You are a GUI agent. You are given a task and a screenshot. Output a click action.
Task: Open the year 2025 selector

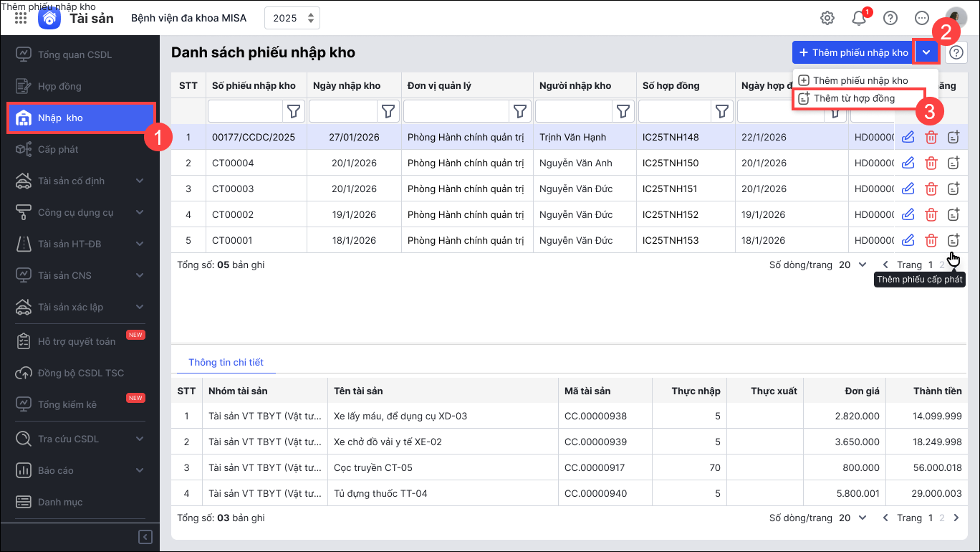coord(292,18)
